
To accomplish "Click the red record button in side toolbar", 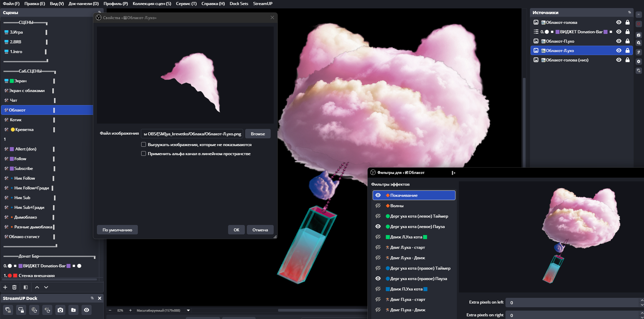I will click(x=639, y=24).
